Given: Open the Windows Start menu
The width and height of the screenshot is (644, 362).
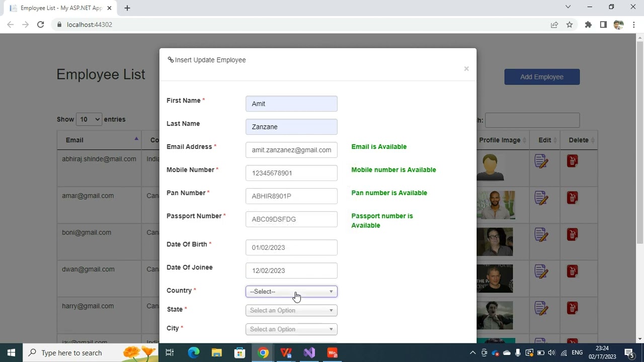Looking at the screenshot, I should (11, 353).
